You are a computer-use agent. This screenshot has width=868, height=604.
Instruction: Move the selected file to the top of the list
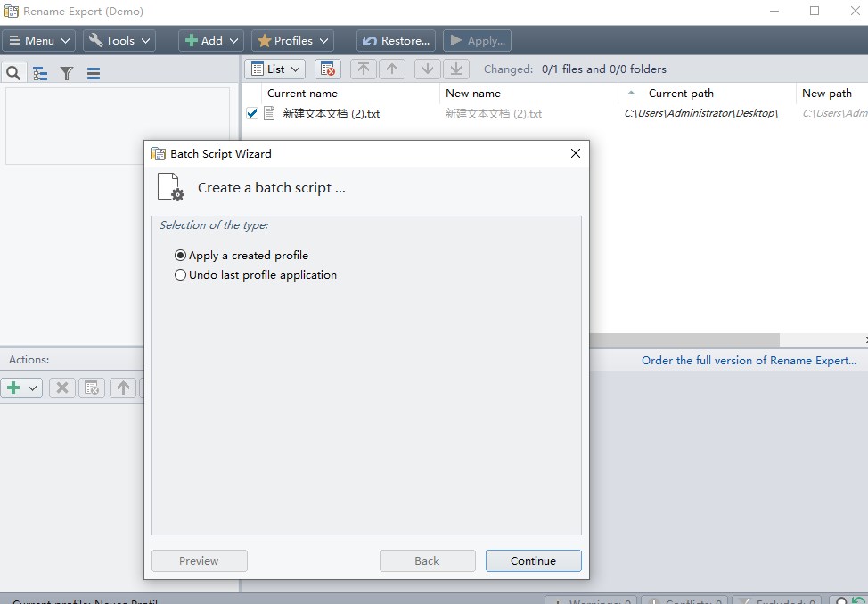point(363,69)
